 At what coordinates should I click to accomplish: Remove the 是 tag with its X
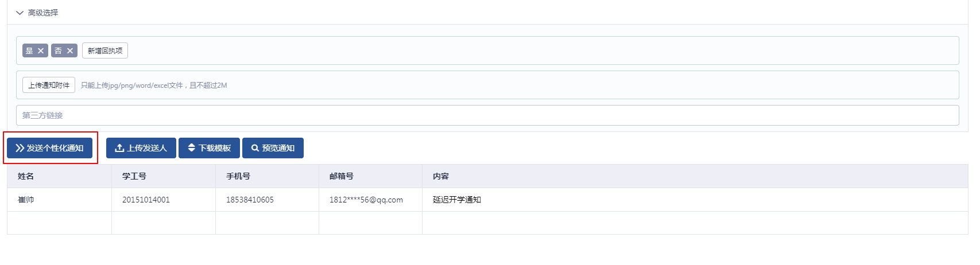[41, 51]
